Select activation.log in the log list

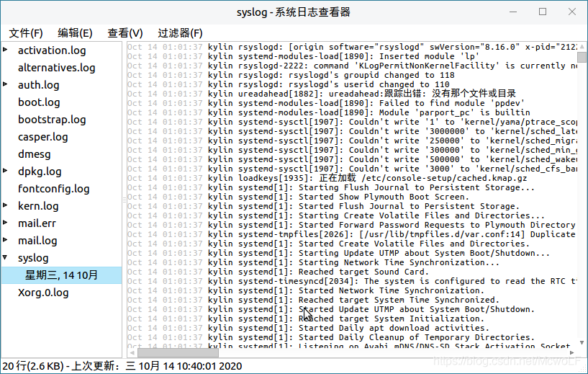[52, 50]
